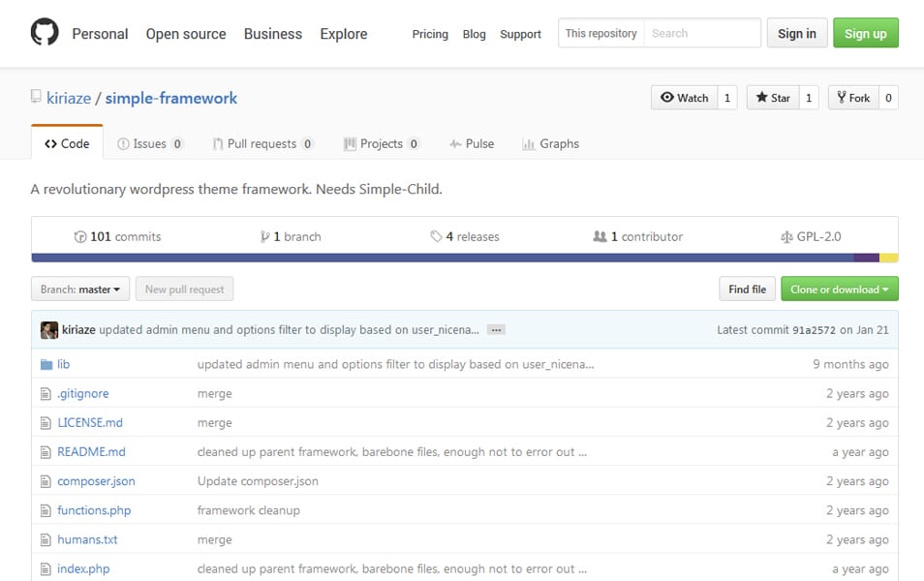Open the Pull requests tab
This screenshot has height=581, width=924.
[262, 143]
